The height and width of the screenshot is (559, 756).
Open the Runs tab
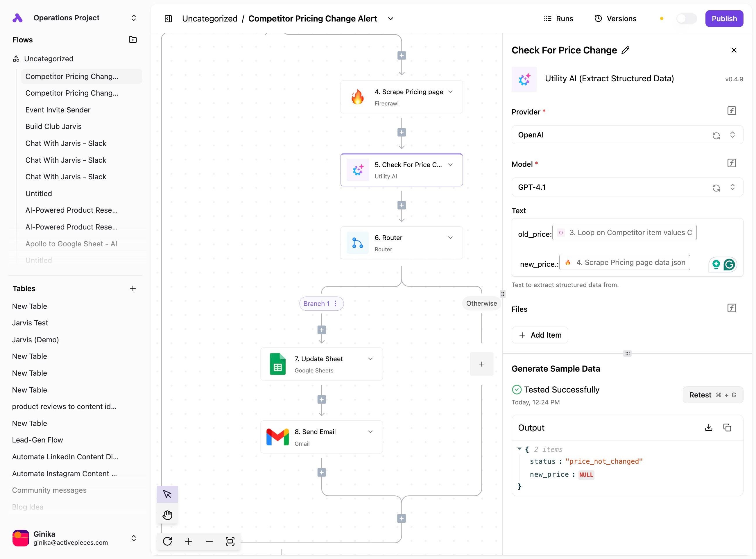coord(558,19)
